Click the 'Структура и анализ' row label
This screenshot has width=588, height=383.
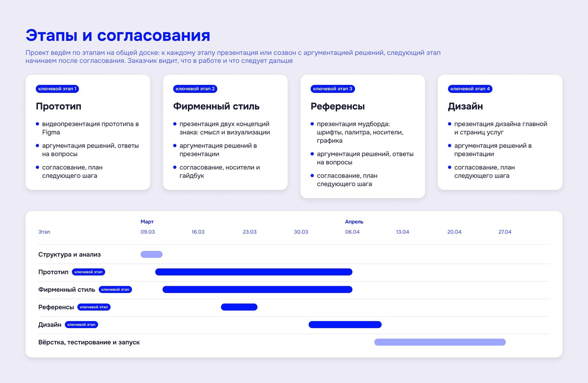70,255
